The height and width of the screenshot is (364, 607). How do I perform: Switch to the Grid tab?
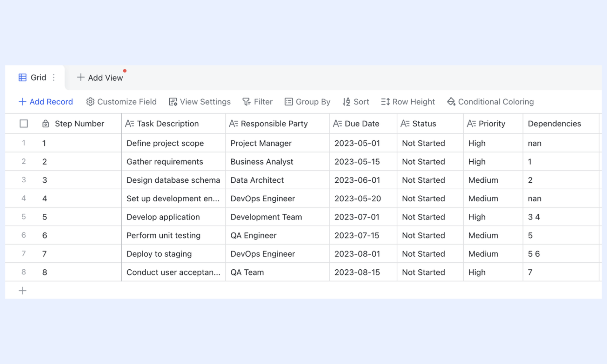[35, 78]
